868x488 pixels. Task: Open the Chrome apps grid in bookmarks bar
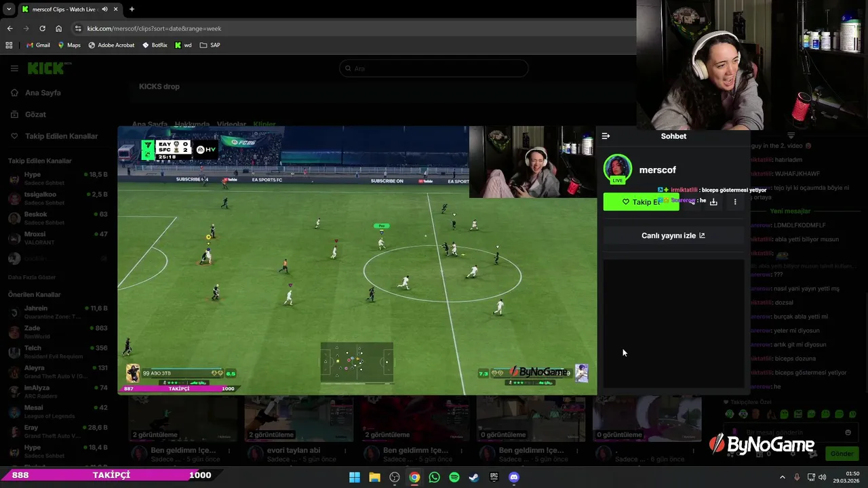9,45
